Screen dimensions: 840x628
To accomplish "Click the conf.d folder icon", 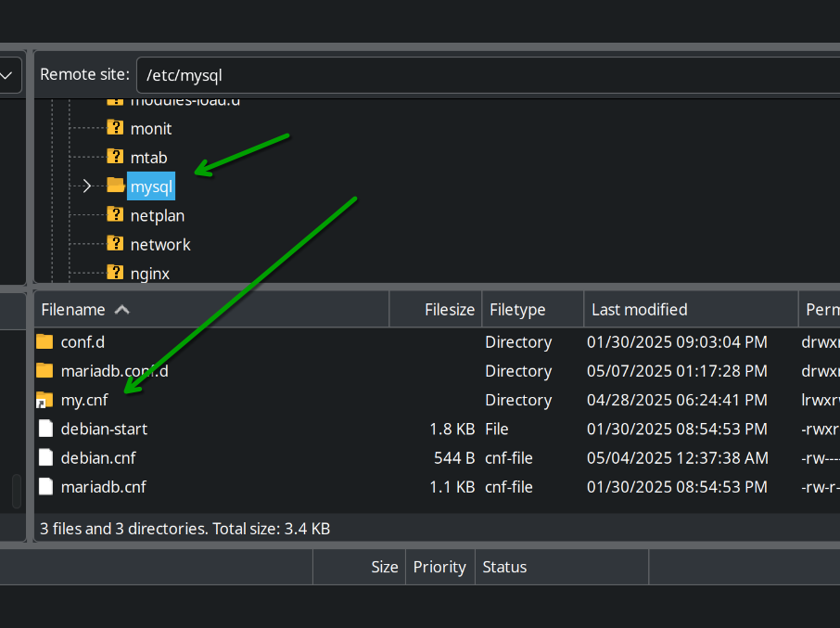I will point(45,341).
